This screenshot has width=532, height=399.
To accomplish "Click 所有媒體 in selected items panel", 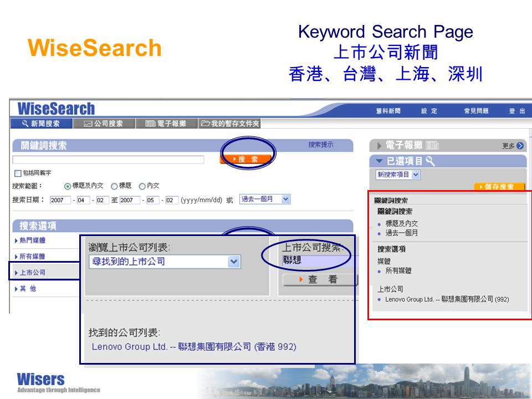I will coord(398,271).
